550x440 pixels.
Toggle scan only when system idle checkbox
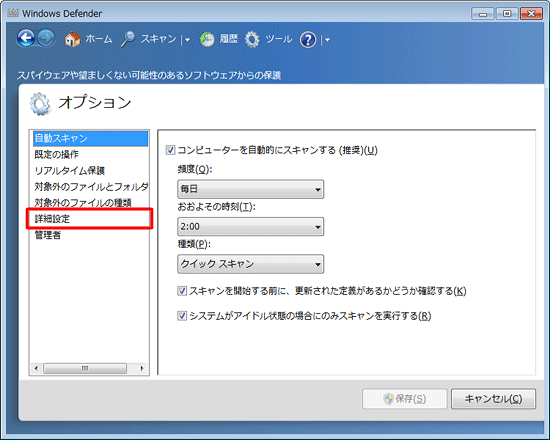click(x=182, y=316)
